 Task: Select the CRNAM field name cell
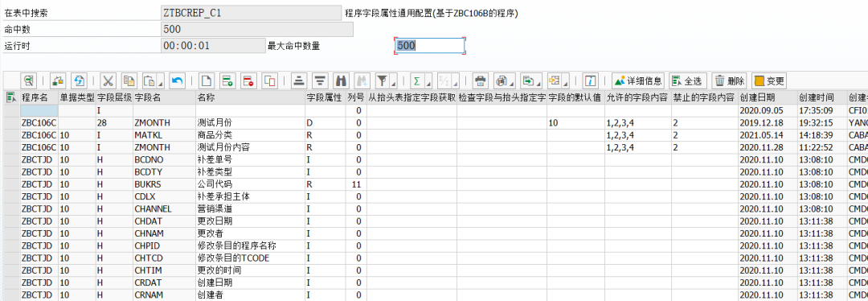164,295
